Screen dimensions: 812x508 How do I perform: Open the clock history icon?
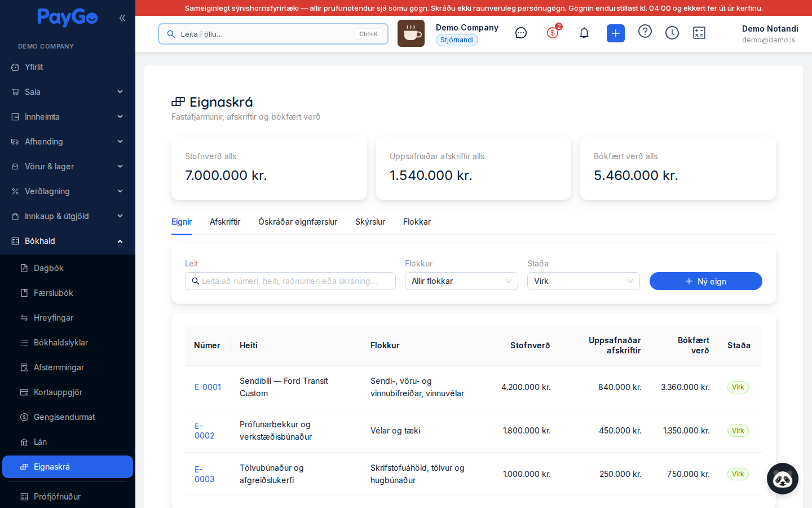click(x=672, y=33)
